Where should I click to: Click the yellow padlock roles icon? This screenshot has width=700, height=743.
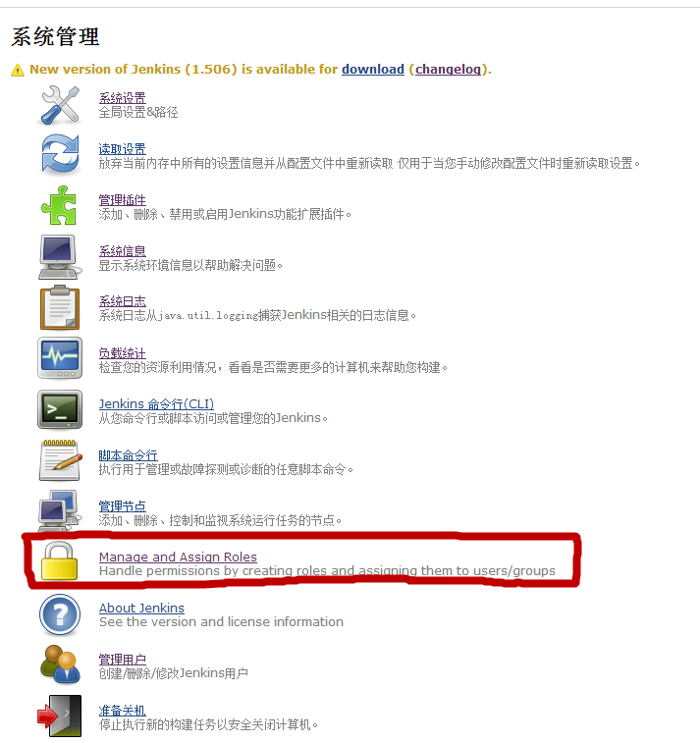coord(59,561)
